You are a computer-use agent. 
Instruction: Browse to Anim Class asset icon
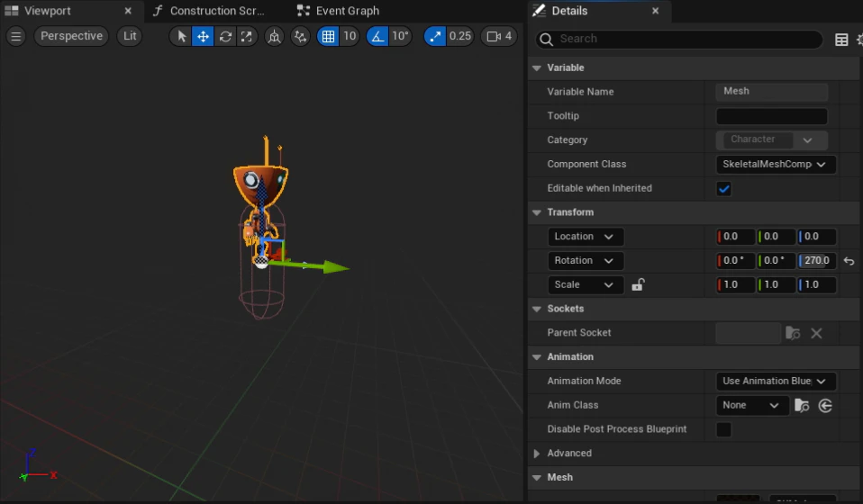pos(802,406)
